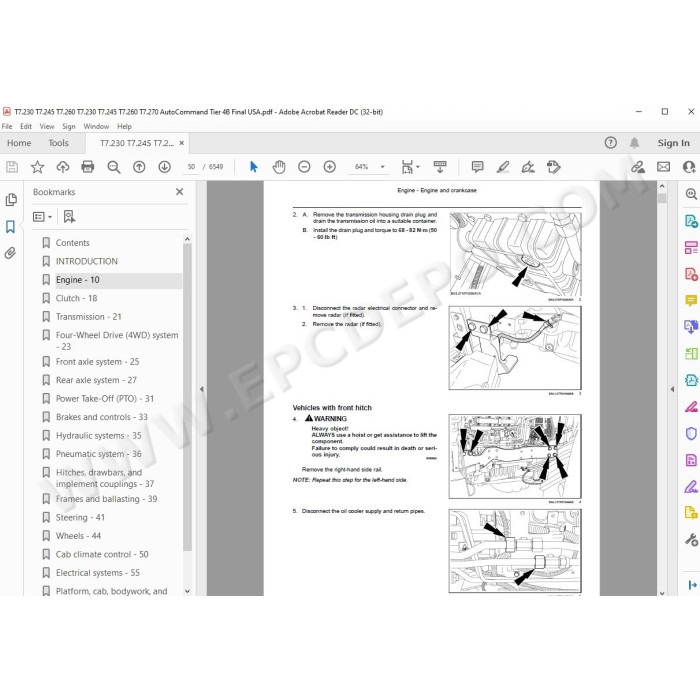The image size is (700, 700).
Task: Open Electrical systems - 55 bookmark
Action: click(97, 573)
